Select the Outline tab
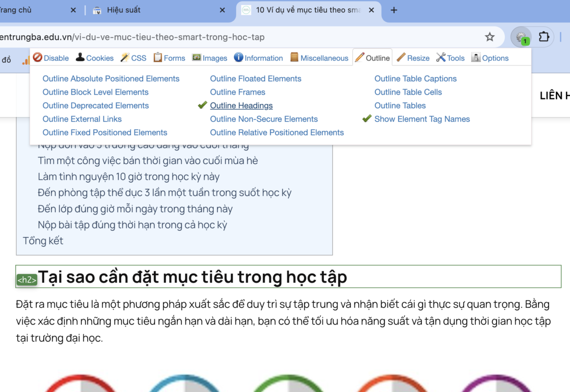 click(372, 58)
